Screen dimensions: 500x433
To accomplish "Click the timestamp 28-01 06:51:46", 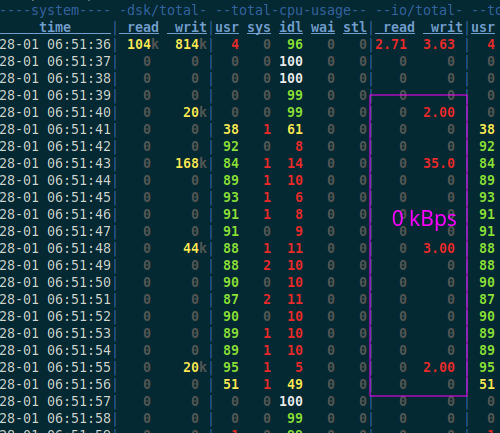I will (x=55, y=214).
